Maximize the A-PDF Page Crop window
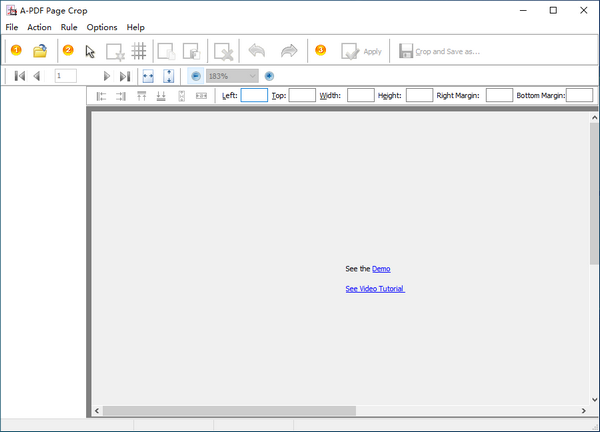Viewport: 600px width, 432px height. 553,10
